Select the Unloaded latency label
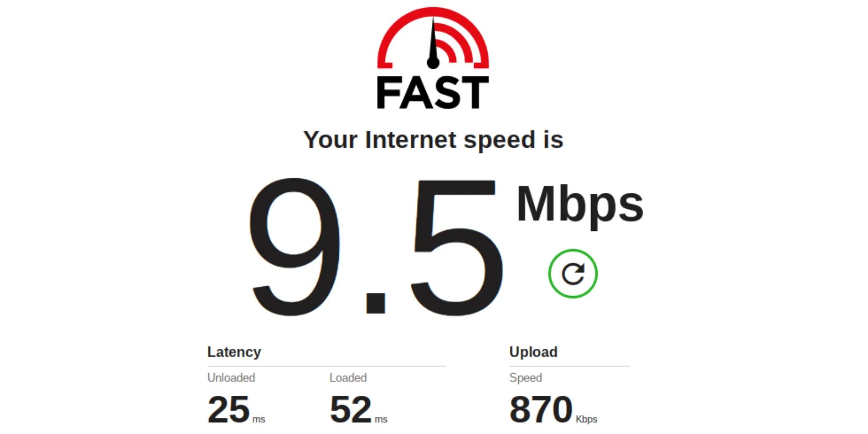Viewport: 868px width, 434px height. (231, 378)
